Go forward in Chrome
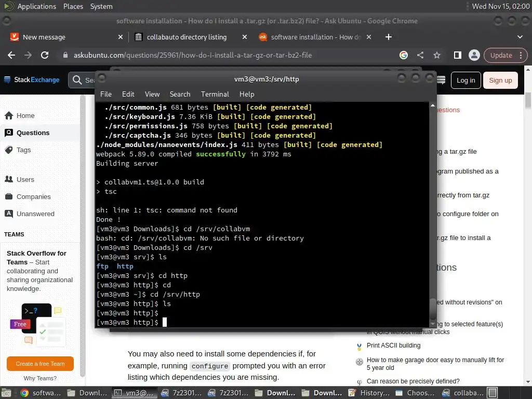 click(x=28, y=55)
